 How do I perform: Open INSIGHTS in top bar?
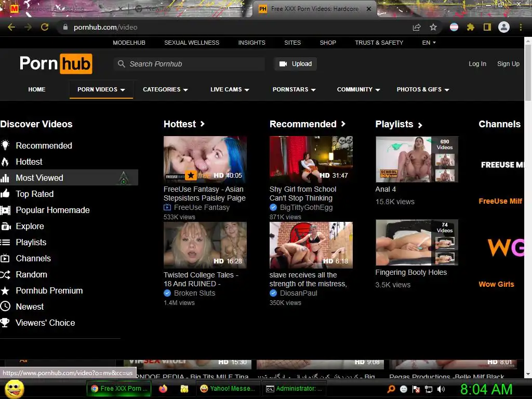click(x=252, y=43)
